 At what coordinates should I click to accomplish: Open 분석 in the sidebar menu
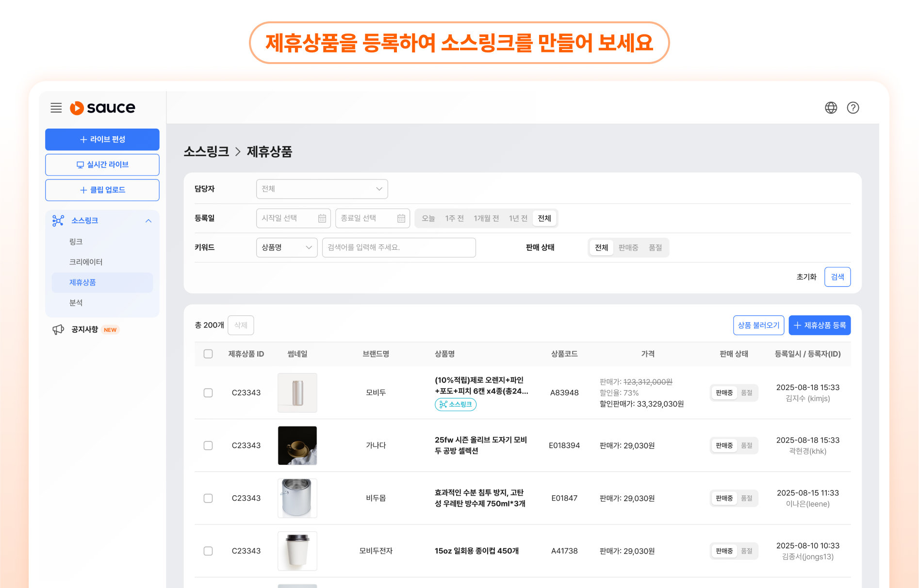[x=76, y=303]
